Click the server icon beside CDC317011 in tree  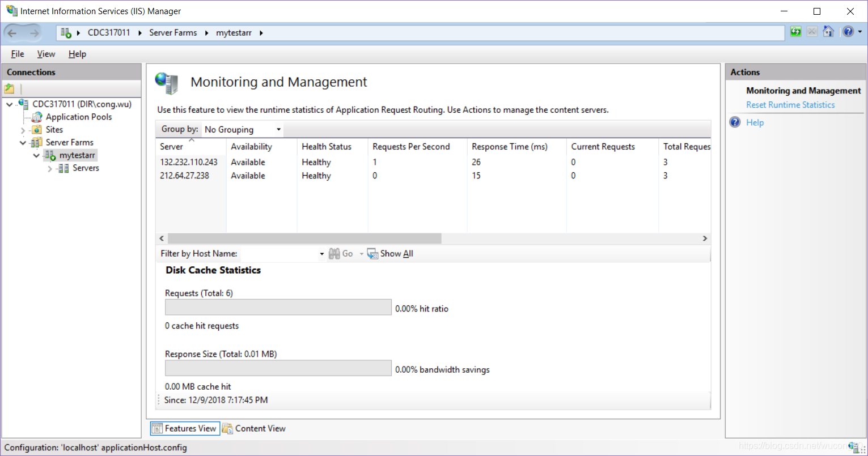pos(23,104)
